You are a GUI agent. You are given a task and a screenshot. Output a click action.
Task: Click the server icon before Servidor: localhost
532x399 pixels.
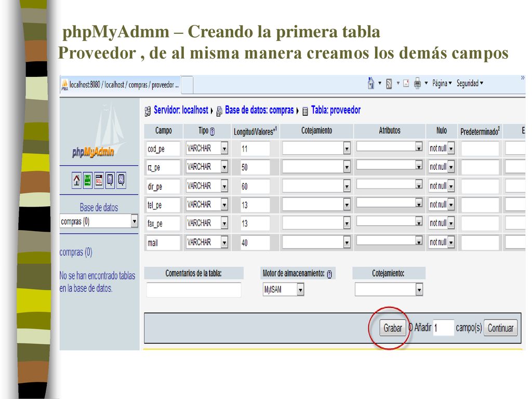pos(148,111)
